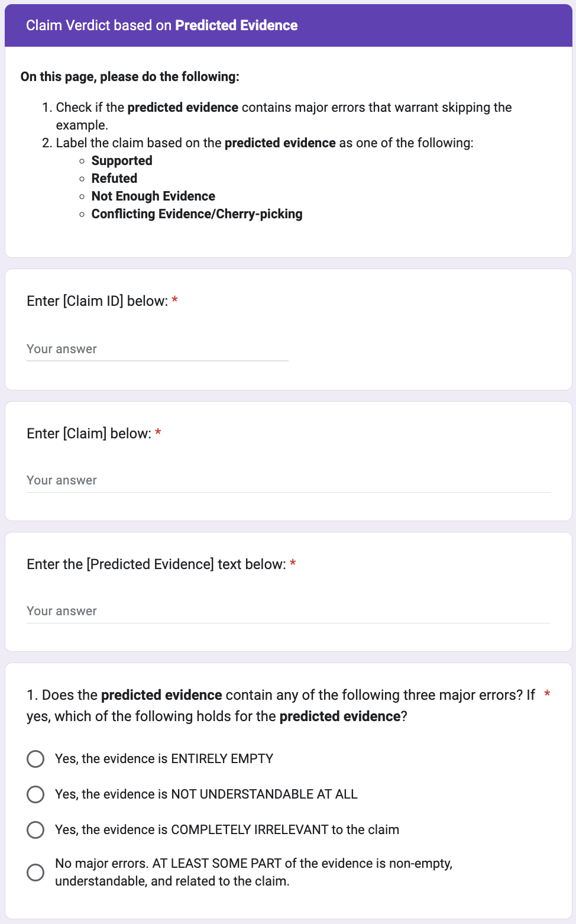The image size is (576, 924).
Task: Click the "Supported" bullet item
Action: click(x=122, y=161)
